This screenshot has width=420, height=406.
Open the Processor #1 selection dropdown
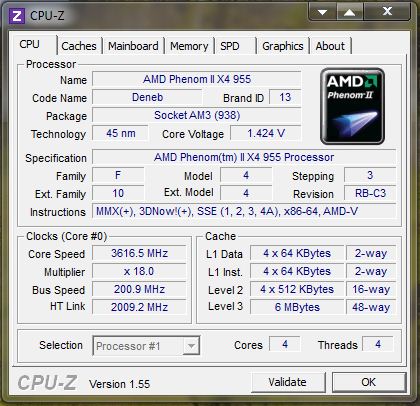pos(146,346)
